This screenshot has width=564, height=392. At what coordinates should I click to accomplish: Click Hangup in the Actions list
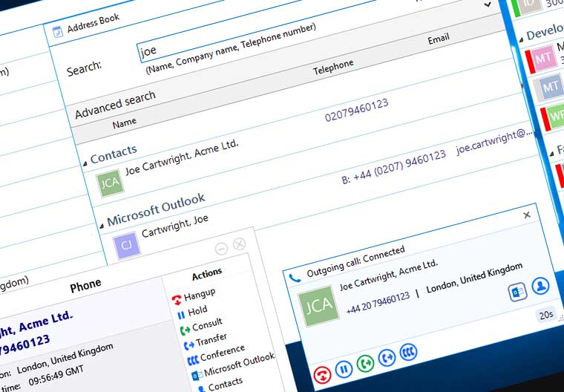pyautogui.click(x=194, y=297)
